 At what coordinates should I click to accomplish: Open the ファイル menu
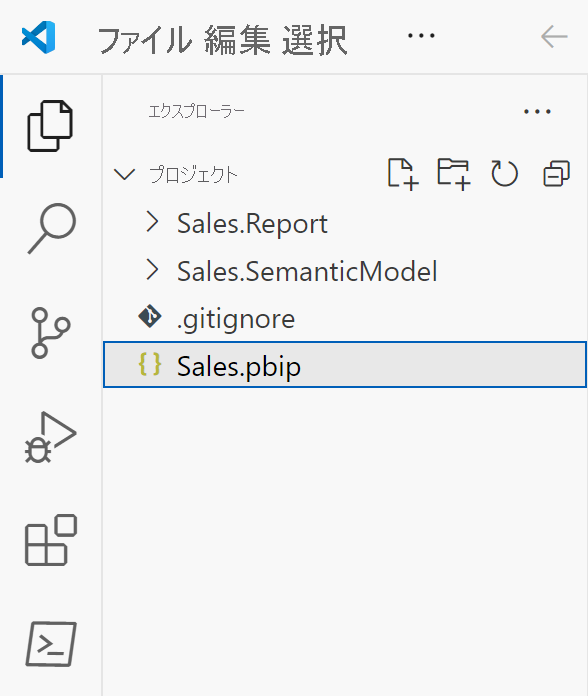coord(145,40)
